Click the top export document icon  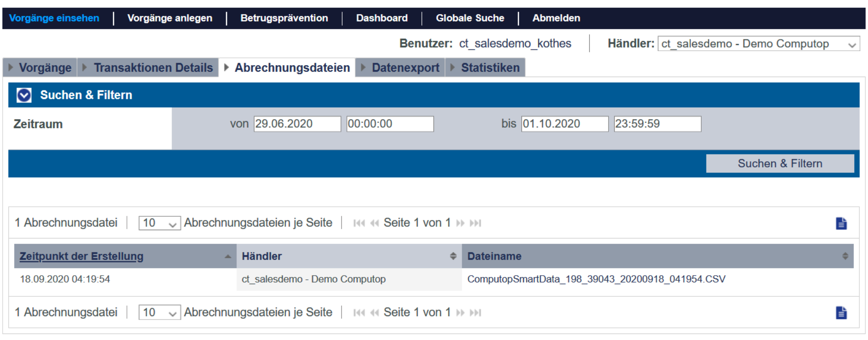pos(841,223)
